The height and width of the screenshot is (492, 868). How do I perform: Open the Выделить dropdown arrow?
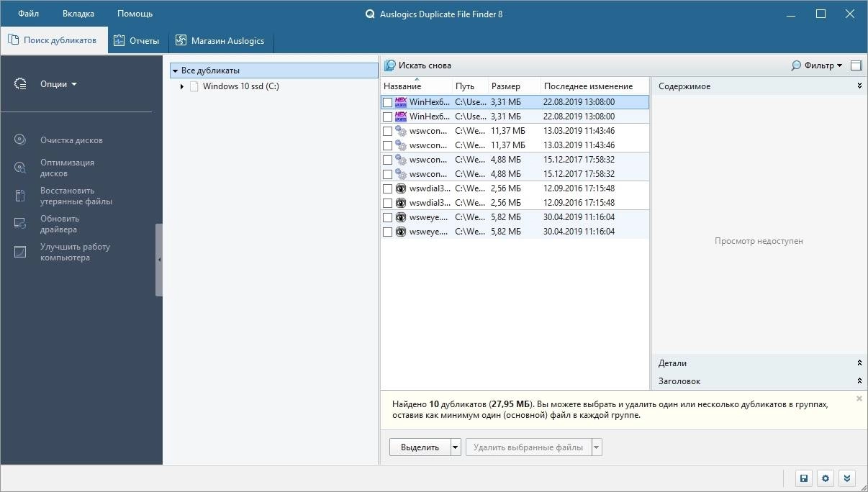click(455, 447)
